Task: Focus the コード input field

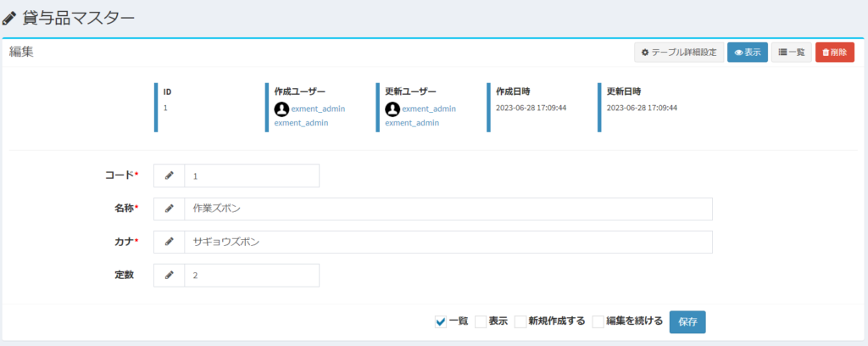Action: coord(252,176)
